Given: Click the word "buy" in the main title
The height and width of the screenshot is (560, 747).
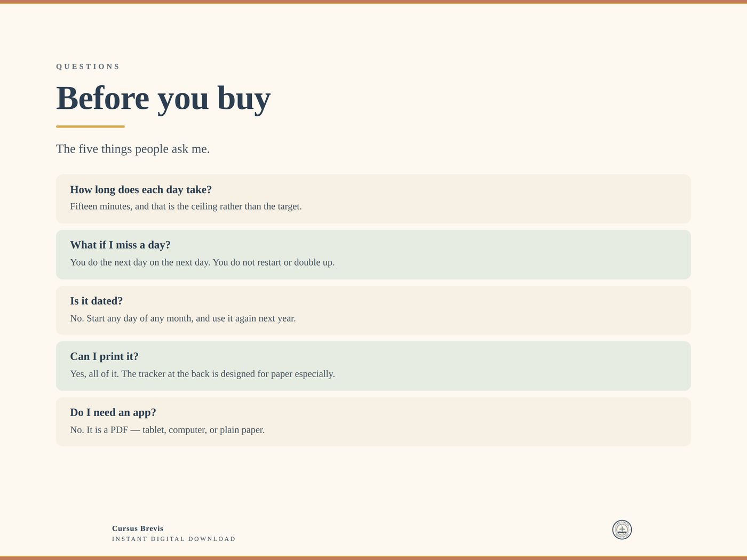Looking at the screenshot, I should pos(244,100).
